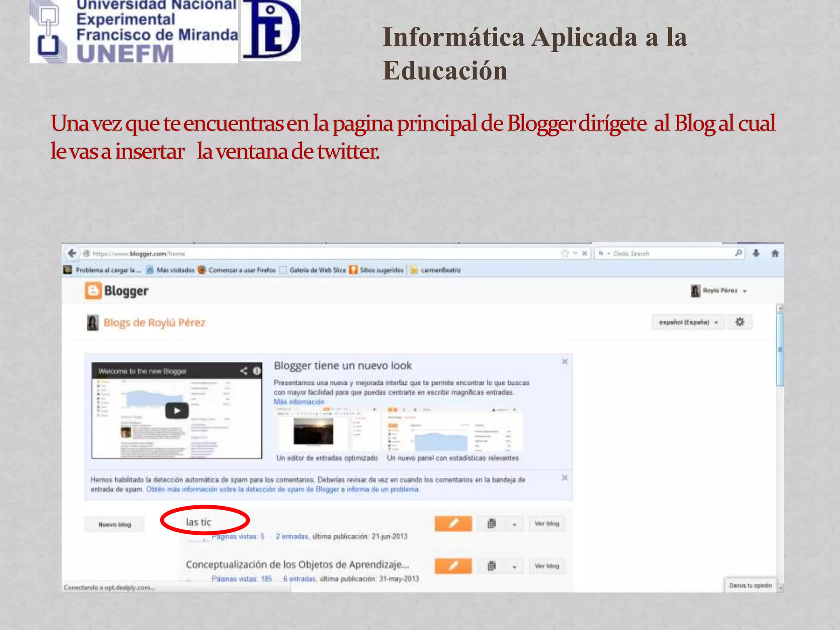Open the 'Sitios sugeridos' bookmark
The width and height of the screenshot is (840, 630).
377,270
